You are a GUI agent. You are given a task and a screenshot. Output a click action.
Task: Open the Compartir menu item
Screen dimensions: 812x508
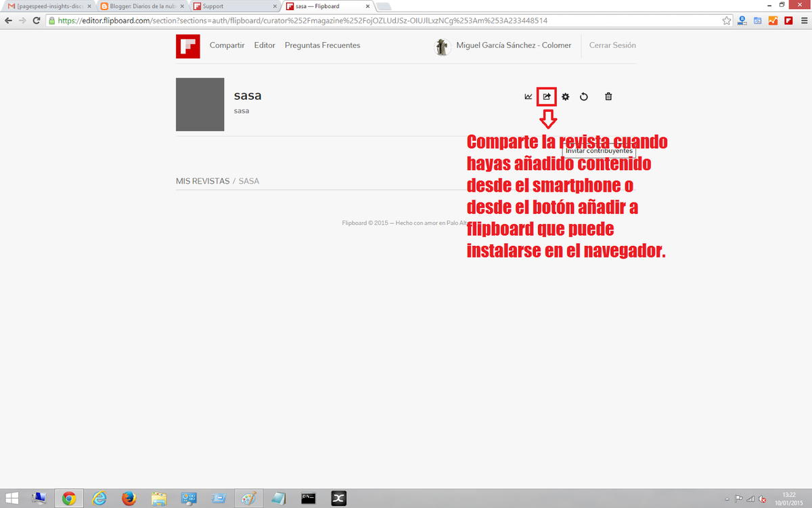coord(227,45)
